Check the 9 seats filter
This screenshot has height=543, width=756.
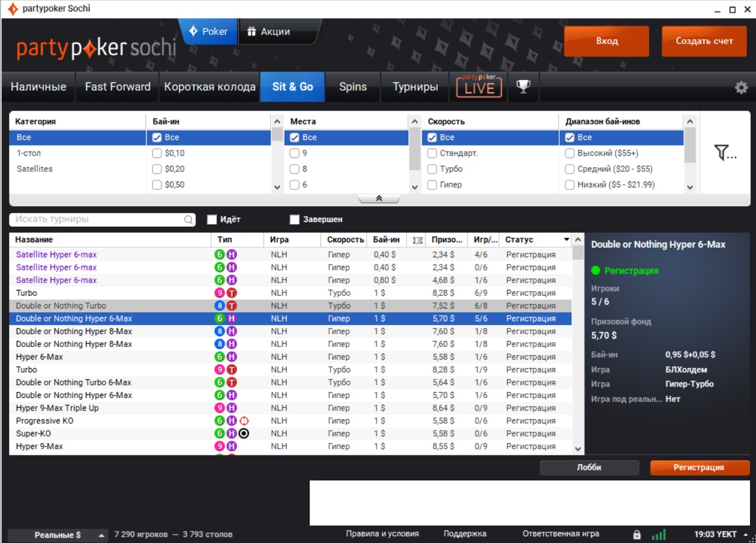pos(295,153)
